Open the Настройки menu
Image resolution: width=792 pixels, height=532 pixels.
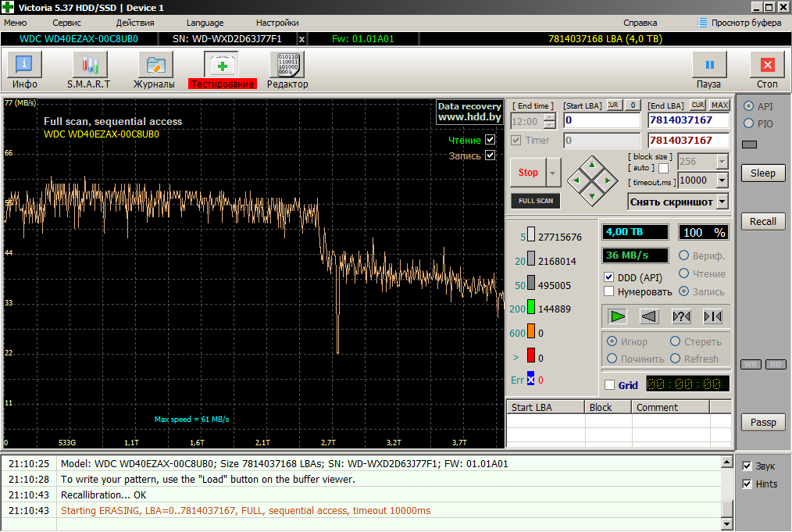point(276,23)
